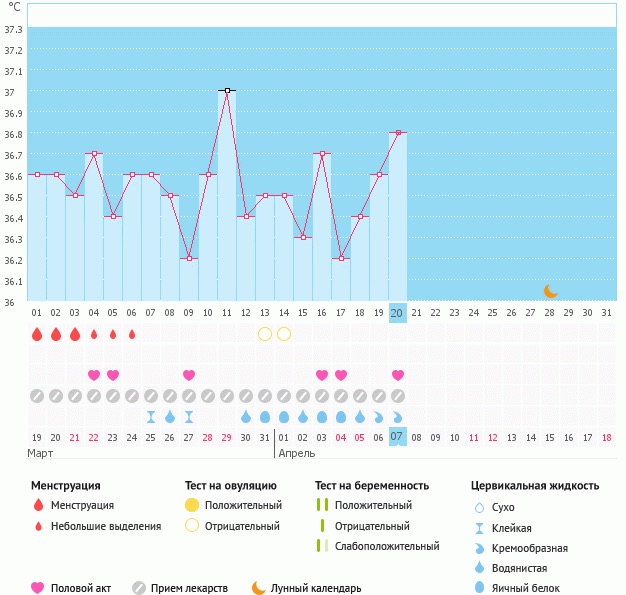Viewport: 626px width, 595px height.
Task: Click the menstruation drop icon on cycle day 01
Action: click(x=37, y=334)
